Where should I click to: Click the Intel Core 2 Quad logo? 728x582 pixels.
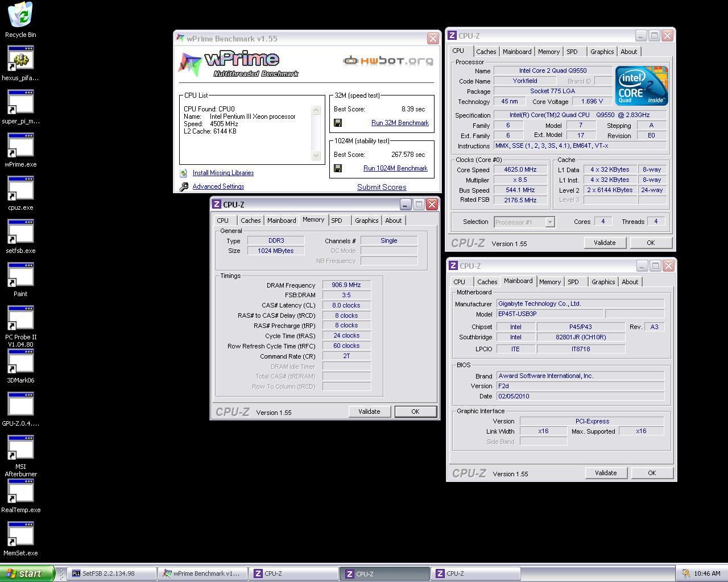click(x=642, y=85)
